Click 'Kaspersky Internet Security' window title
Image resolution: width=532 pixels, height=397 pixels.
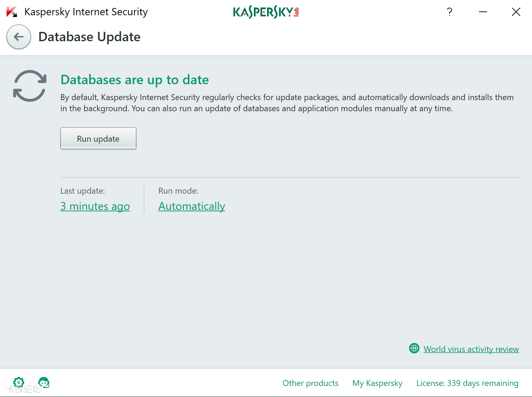point(86,12)
